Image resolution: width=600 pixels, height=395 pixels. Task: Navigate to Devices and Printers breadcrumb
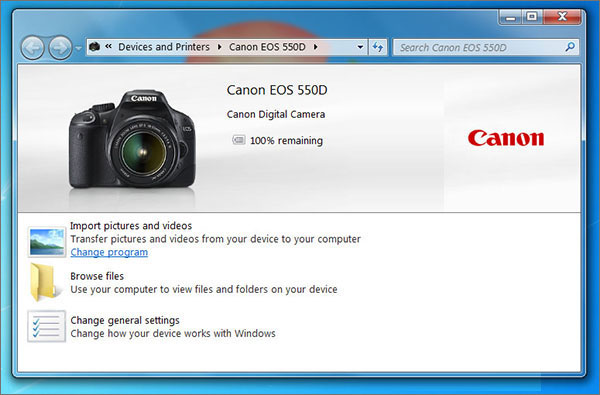click(x=164, y=47)
